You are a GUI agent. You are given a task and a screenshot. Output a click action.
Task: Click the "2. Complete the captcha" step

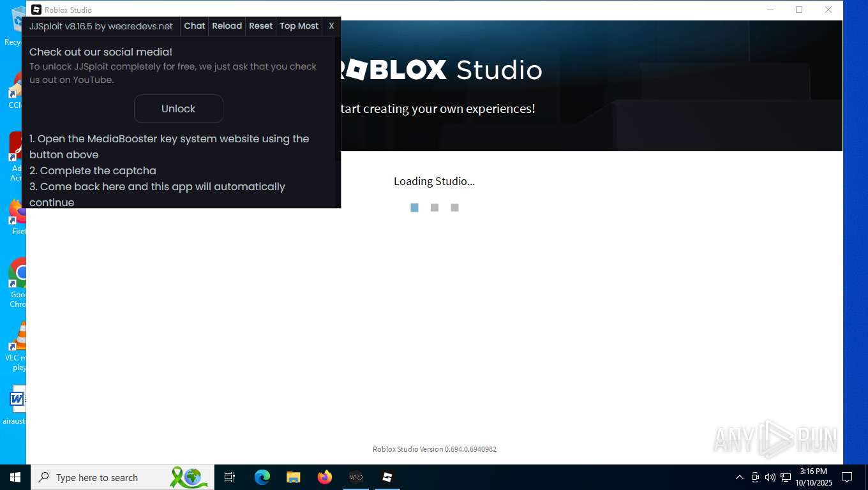[x=93, y=170]
